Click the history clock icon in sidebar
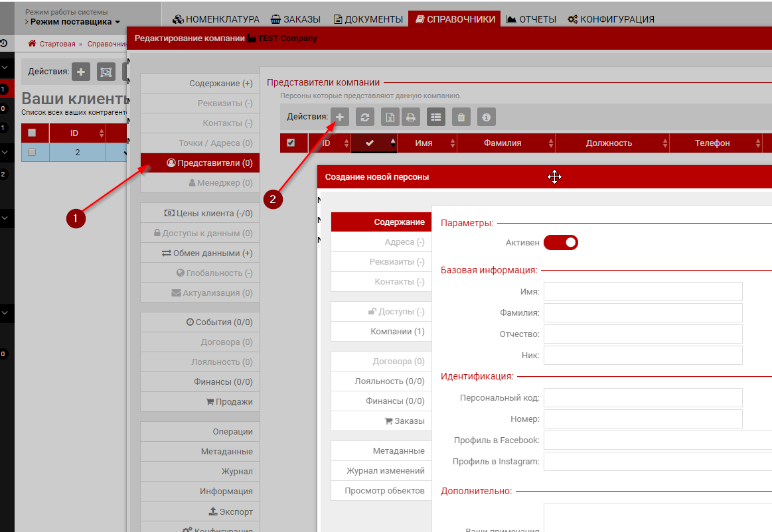 (4, 44)
